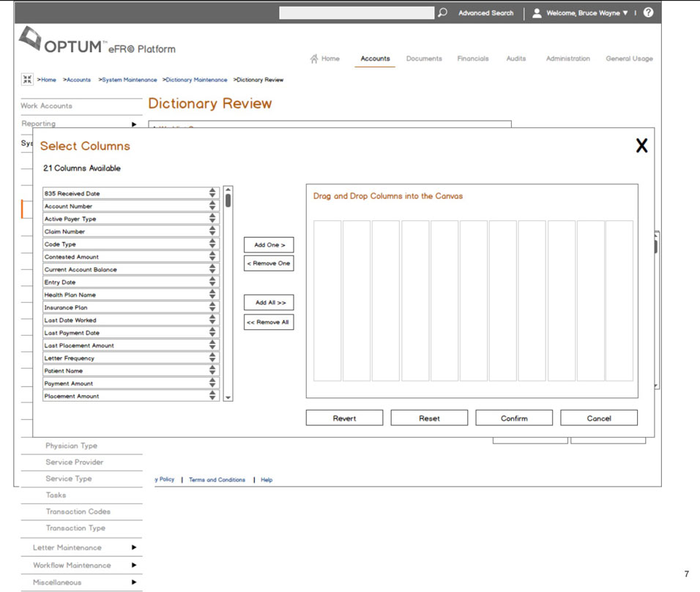The width and height of the screenshot is (700, 592).
Task: Click the search magnifier icon
Action: (442, 13)
